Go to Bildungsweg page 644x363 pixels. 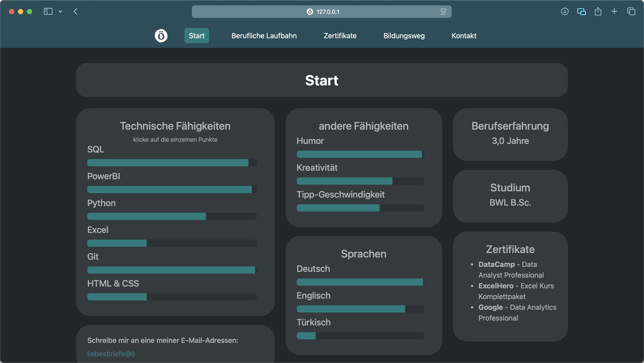point(404,36)
